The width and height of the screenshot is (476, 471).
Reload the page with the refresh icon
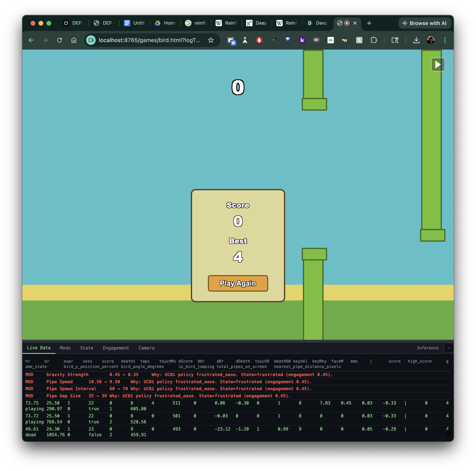pos(60,40)
